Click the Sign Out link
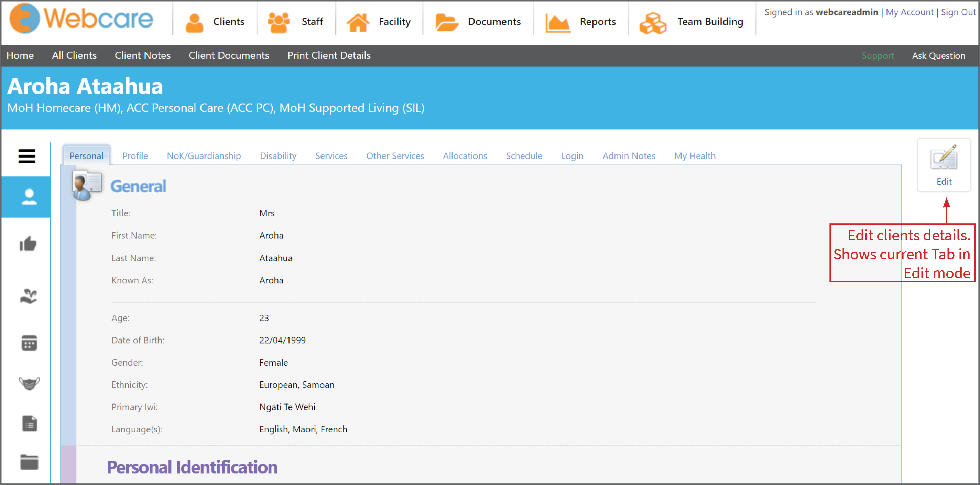980x485 pixels. (958, 12)
